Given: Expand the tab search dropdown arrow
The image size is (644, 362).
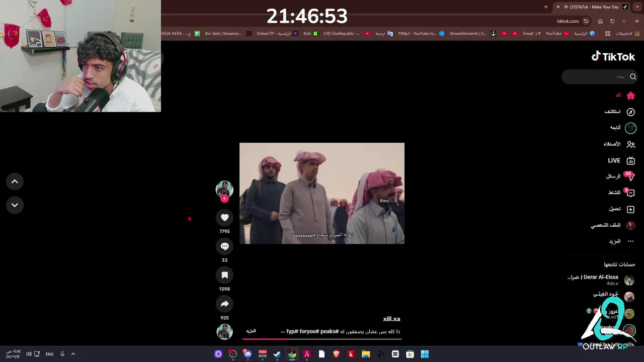Looking at the screenshot, I should coord(637,7).
